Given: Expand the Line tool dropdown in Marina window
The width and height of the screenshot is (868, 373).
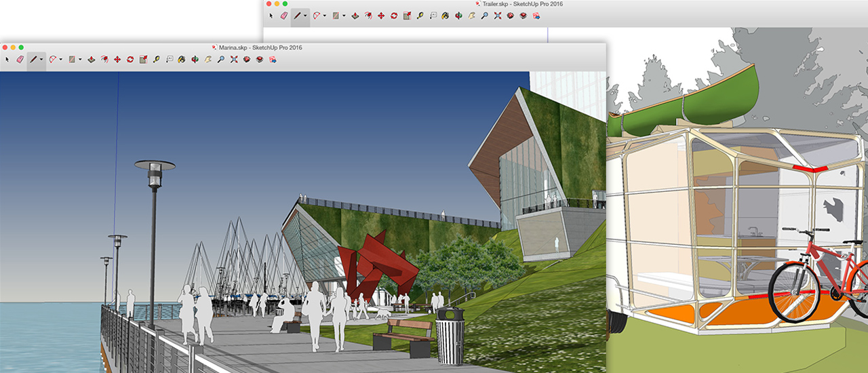Looking at the screenshot, I should click(41, 60).
